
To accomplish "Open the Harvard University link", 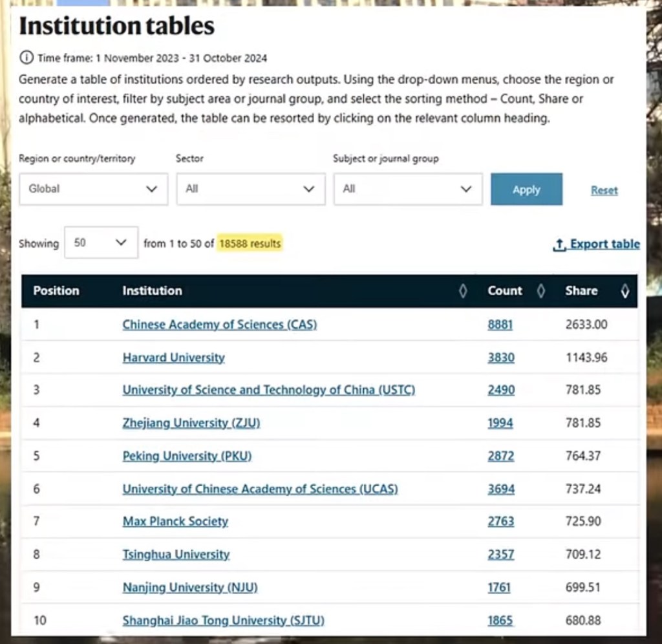I will click(173, 358).
